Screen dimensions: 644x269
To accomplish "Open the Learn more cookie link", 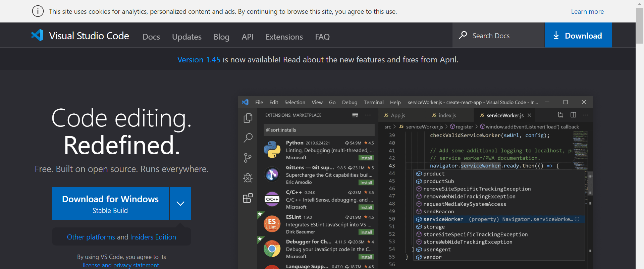I will pyautogui.click(x=587, y=11).
